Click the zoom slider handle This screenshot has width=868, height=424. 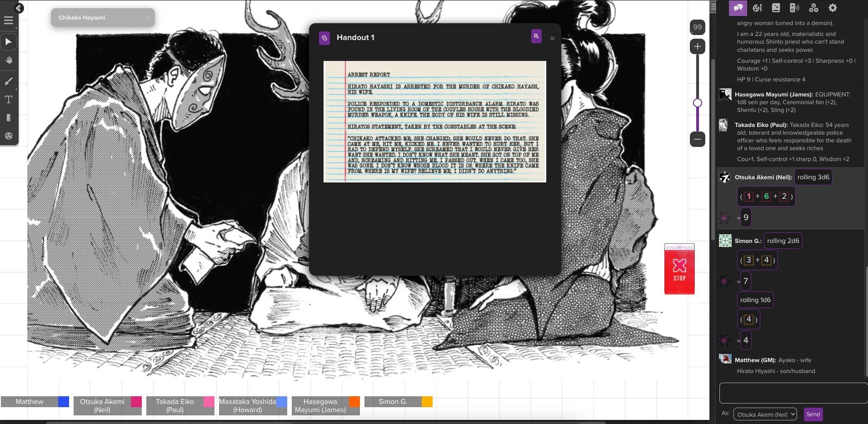(x=698, y=103)
